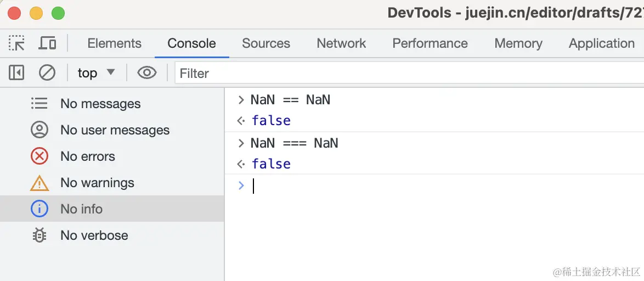644x281 pixels.
Task: Create a live expression via eye icon
Action: pyautogui.click(x=147, y=73)
